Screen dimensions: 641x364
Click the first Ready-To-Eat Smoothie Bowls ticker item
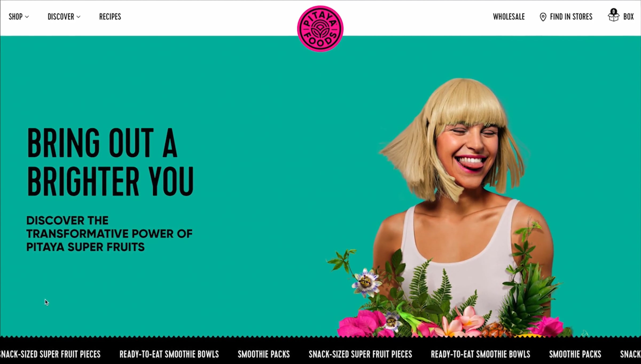[x=169, y=354]
